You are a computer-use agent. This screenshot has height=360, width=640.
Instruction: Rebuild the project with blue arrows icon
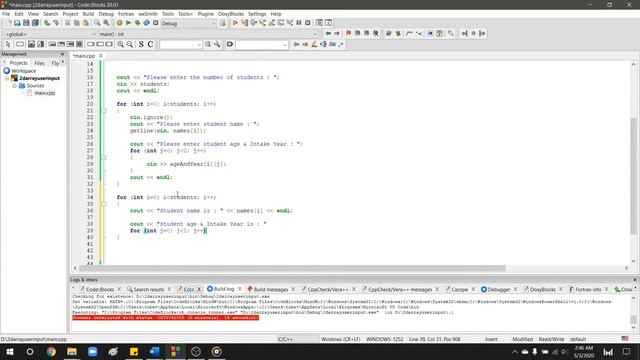(x=147, y=23)
